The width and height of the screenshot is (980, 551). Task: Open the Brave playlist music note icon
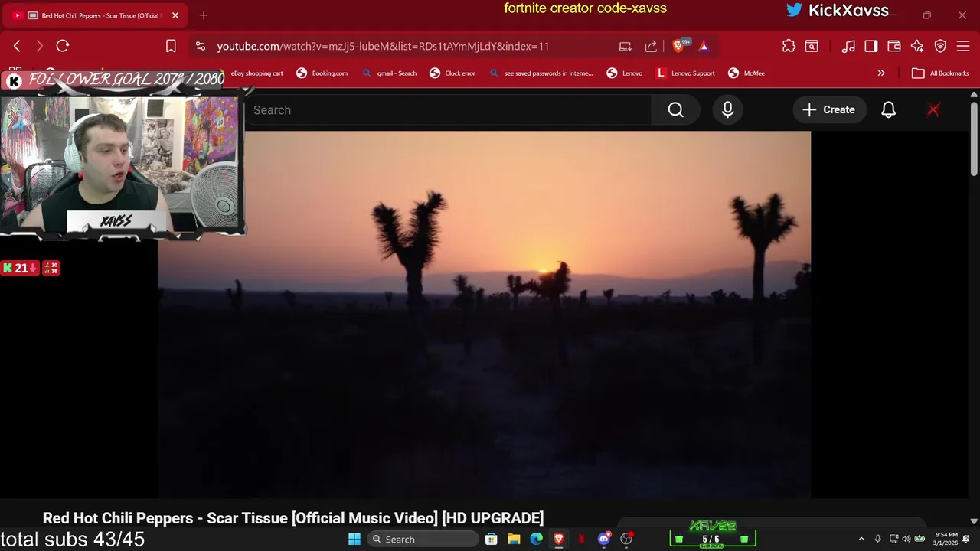pyautogui.click(x=848, y=46)
